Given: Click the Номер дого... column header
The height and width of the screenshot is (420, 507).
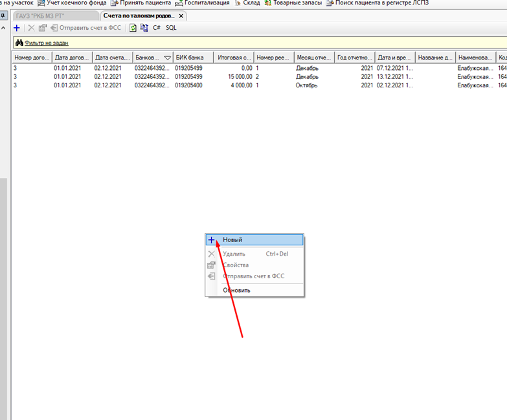Looking at the screenshot, I should 32,58.
